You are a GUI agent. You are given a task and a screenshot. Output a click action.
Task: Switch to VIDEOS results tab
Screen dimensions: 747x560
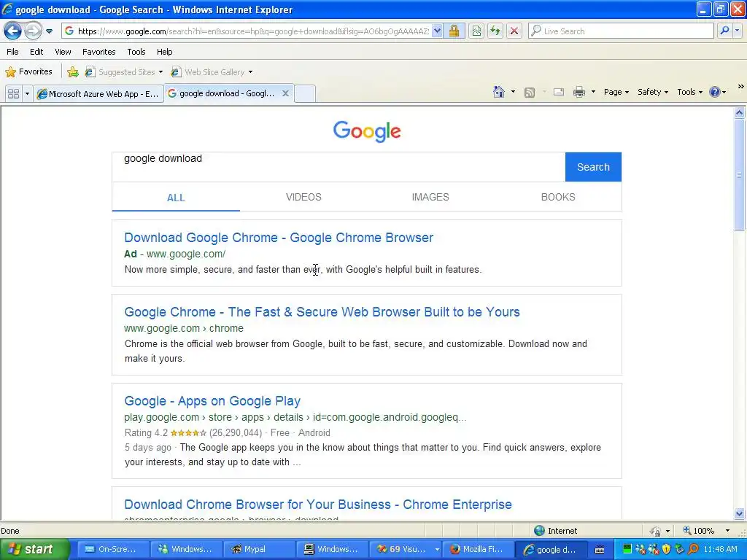coord(303,197)
